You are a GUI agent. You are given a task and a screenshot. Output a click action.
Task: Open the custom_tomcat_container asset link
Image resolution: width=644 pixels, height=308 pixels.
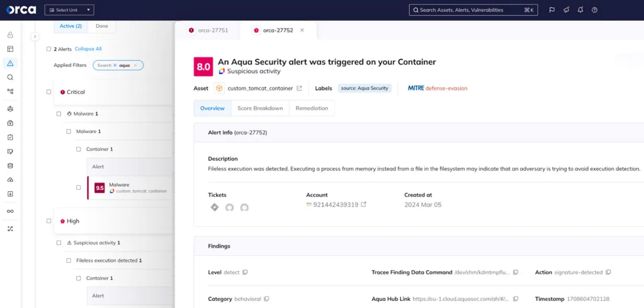260,88
